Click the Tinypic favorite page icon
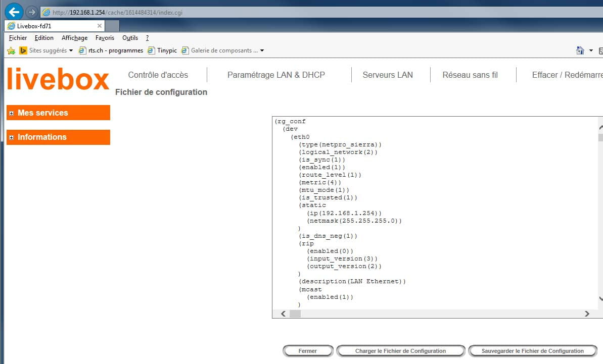The height and width of the screenshot is (364, 603). [151, 50]
